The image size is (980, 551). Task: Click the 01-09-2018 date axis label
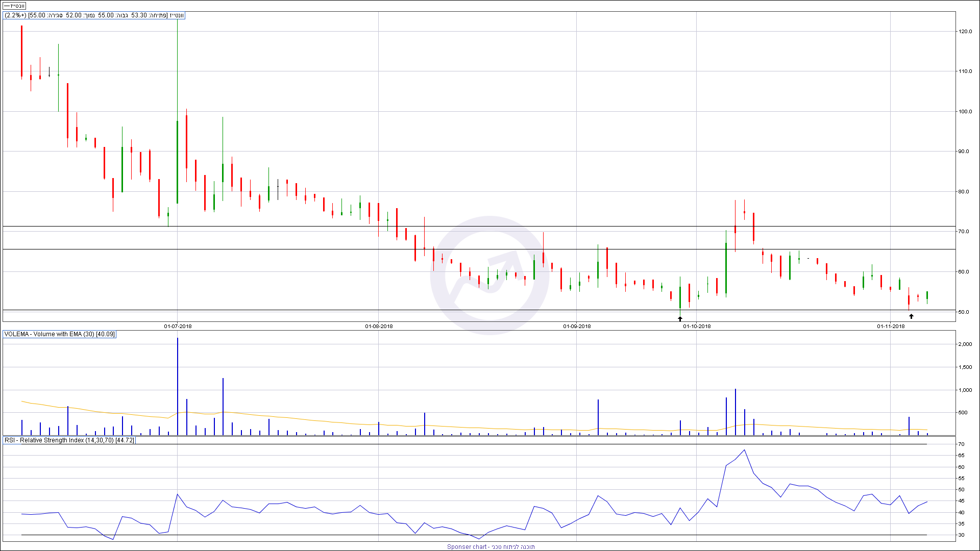[577, 326]
